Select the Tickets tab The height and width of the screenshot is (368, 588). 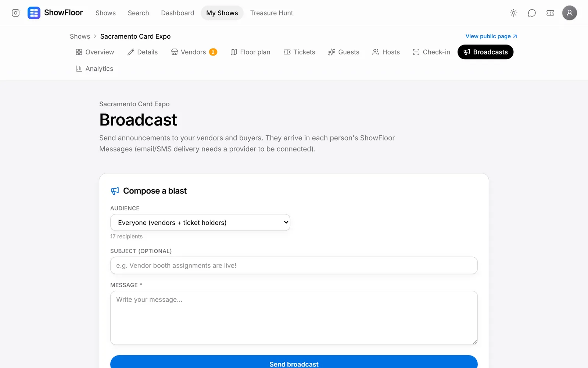tap(300, 52)
